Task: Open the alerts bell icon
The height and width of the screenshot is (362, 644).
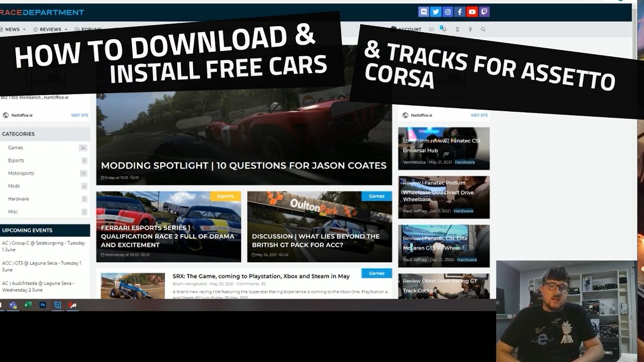Action: [444, 29]
